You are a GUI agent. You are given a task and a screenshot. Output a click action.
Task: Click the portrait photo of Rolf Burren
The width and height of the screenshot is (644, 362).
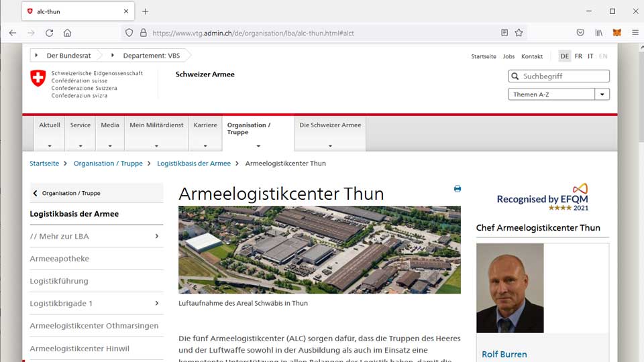(x=510, y=288)
